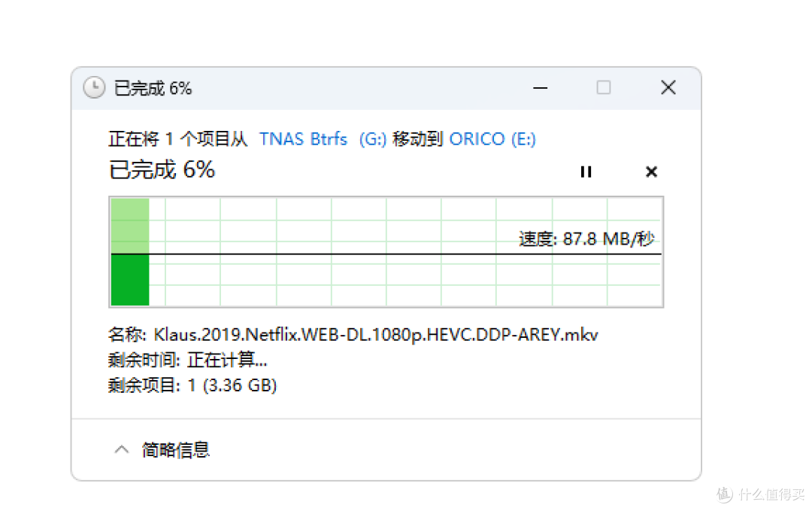Click the large 已完成 6% heading
Image resolution: width=812 pixels, height=511 pixels.
click(162, 169)
